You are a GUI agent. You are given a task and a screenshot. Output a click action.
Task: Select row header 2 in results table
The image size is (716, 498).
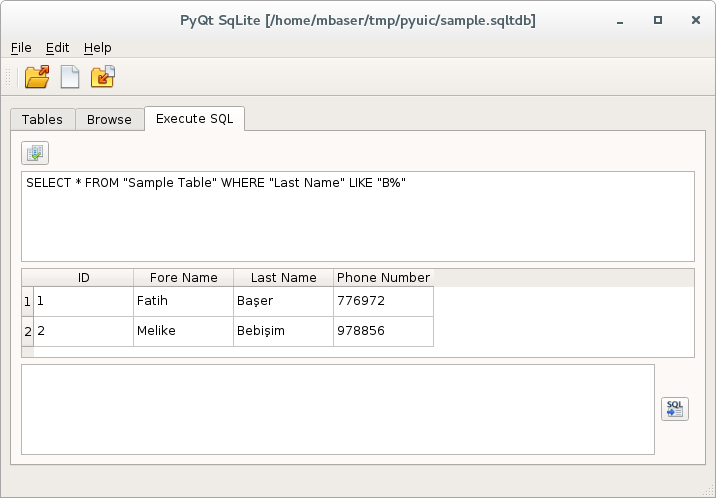27,331
